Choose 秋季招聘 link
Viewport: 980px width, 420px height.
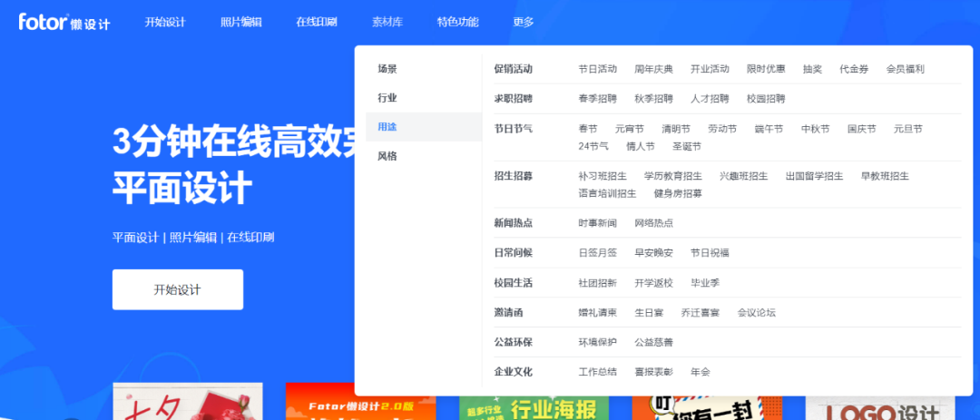[x=653, y=99]
